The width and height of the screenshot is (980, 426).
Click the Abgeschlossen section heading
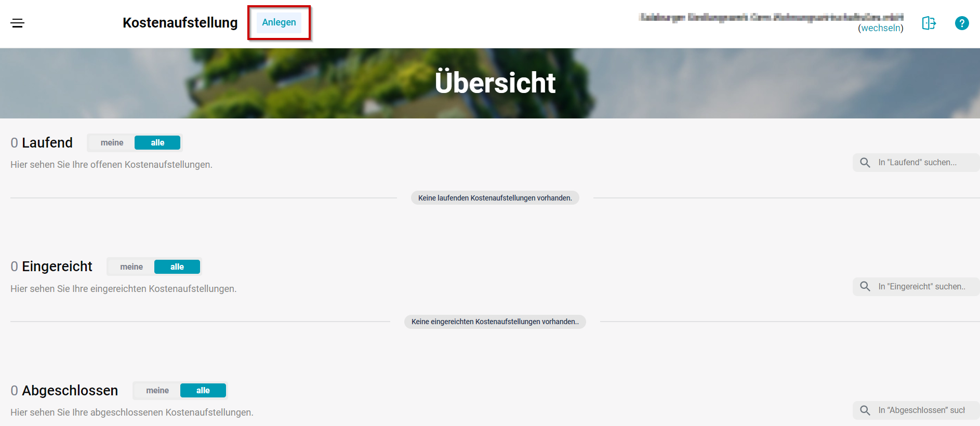point(70,391)
